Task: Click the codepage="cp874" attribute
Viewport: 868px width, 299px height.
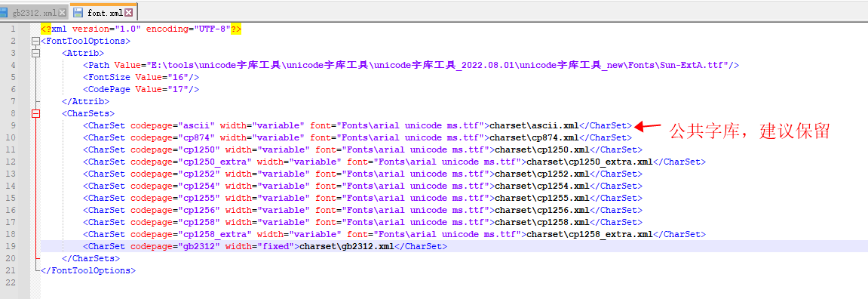Action: tap(173, 137)
